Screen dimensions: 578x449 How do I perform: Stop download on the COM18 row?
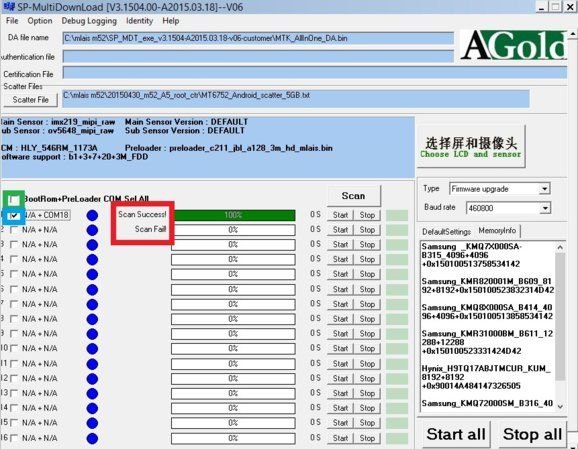pyautogui.click(x=367, y=215)
